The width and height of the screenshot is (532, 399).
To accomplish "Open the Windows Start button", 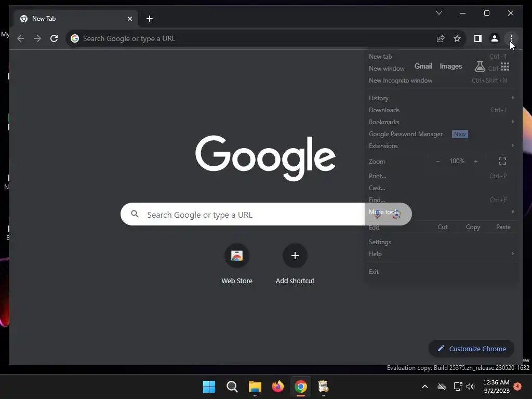I will pyautogui.click(x=209, y=387).
